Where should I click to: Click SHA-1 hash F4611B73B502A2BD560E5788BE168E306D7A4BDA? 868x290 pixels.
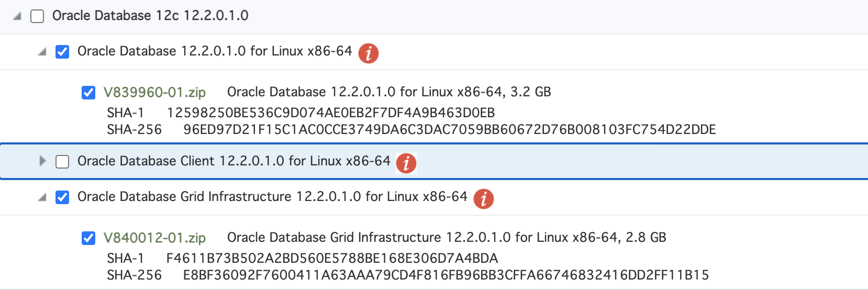click(x=332, y=259)
